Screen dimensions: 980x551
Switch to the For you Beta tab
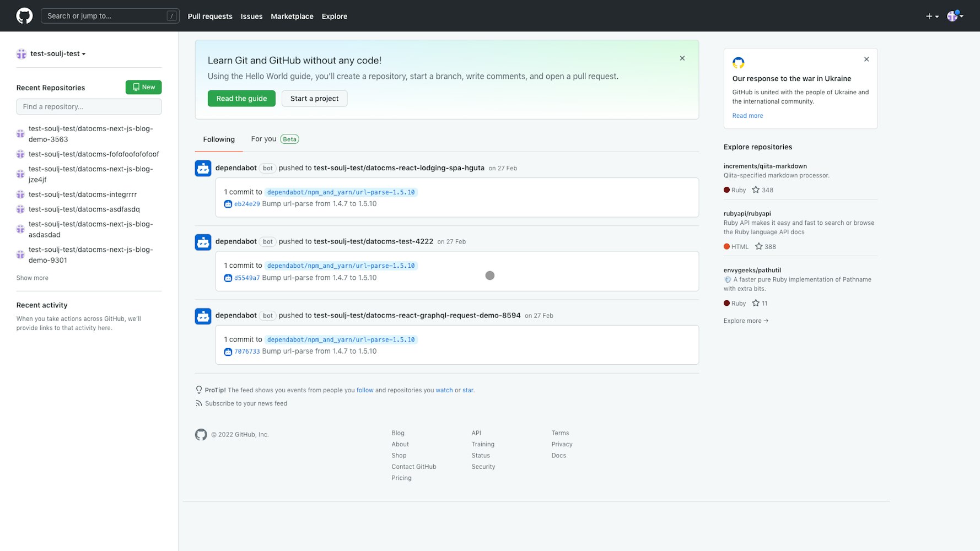[275, 139]
